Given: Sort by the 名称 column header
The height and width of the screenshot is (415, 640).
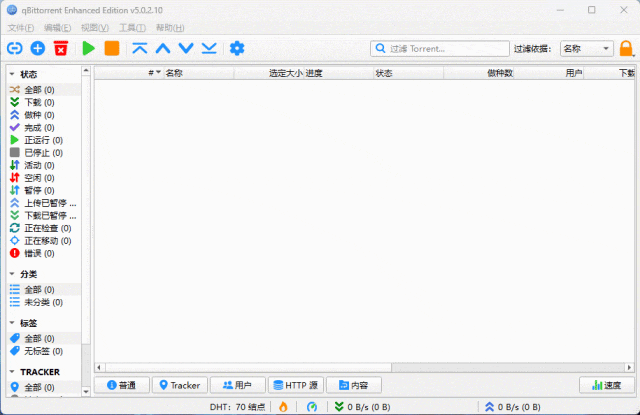Looking at the screenshot, I should pos(199,73).
